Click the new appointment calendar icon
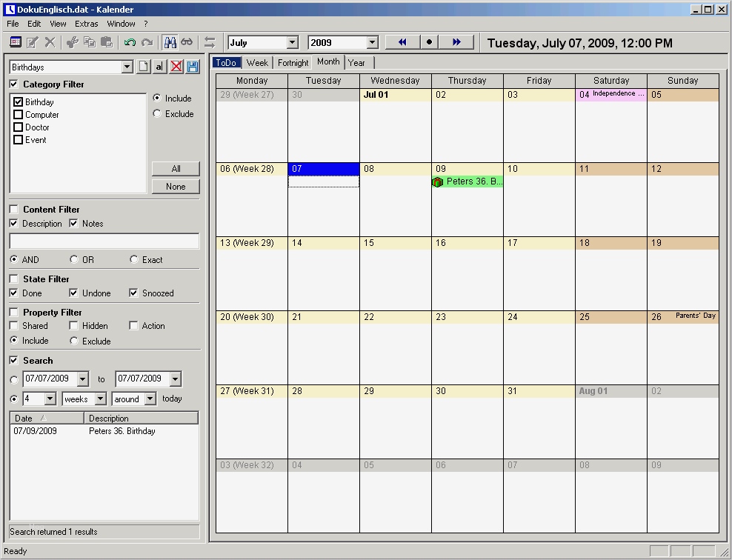The image size is (732, 560). point(16,42)
